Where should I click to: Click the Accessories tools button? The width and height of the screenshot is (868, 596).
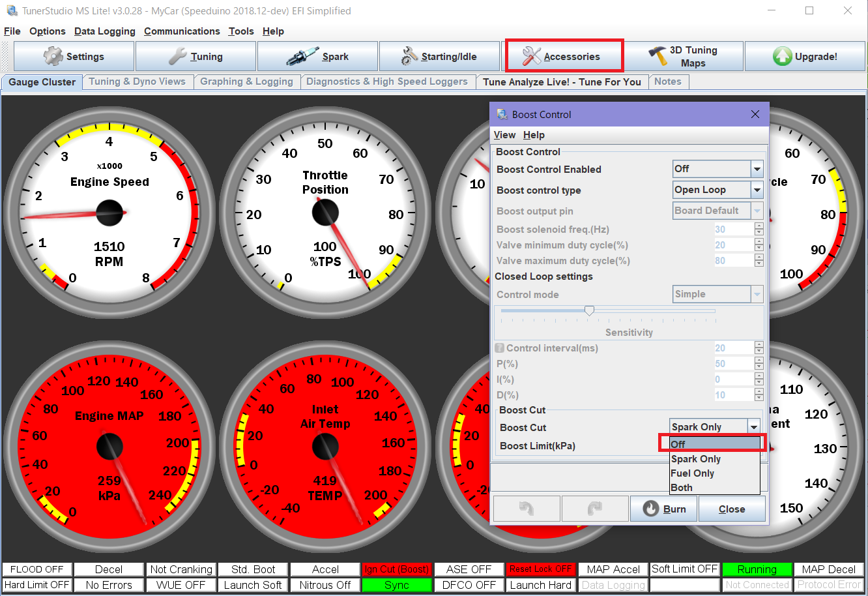click(564, 56)
